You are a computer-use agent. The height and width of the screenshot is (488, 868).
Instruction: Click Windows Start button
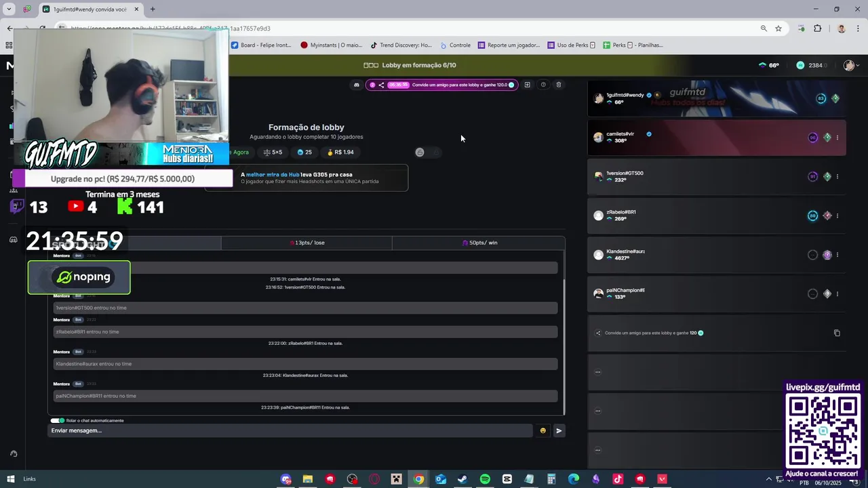(10, 479)
